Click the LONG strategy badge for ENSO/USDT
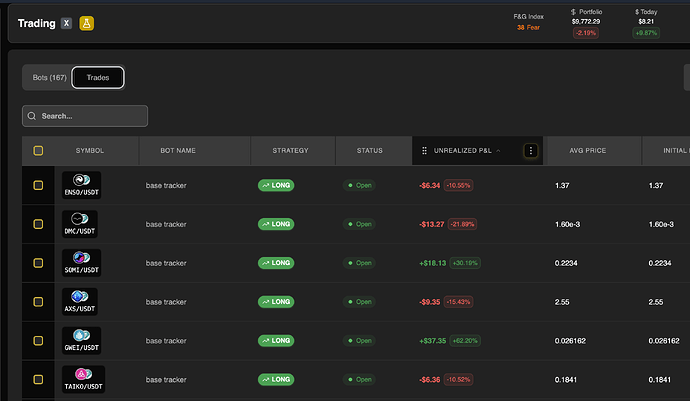Viewport: 690px width, 401px height. [276, 185]
